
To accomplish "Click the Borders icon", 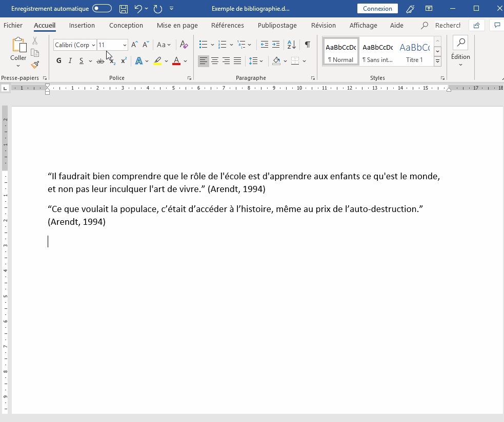I will (295, 61).
